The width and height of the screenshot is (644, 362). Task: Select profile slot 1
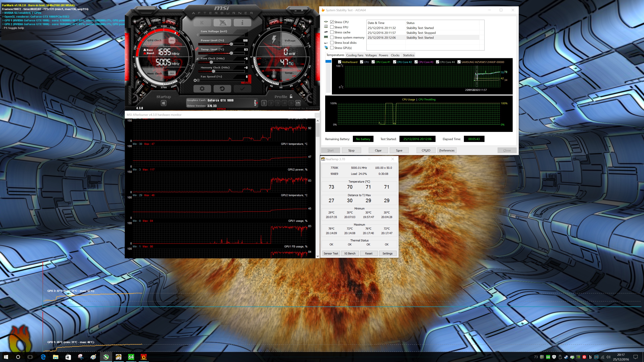(x=264, y=103)
